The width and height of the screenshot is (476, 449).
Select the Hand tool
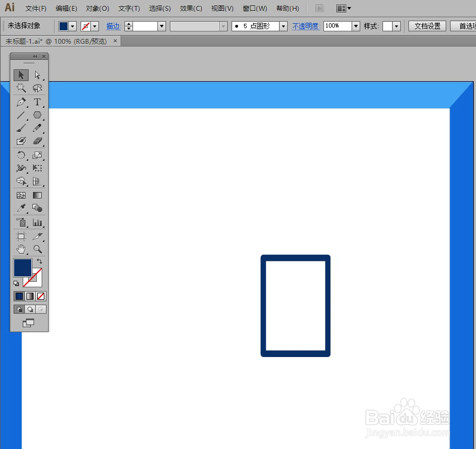(x=21, y=249)
